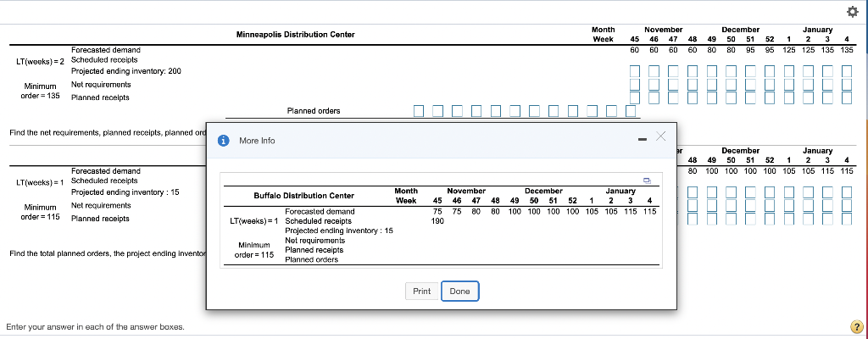The image size is (868, 339).
Task: Open the yellow question mark help icon
Action: (856, 327)
